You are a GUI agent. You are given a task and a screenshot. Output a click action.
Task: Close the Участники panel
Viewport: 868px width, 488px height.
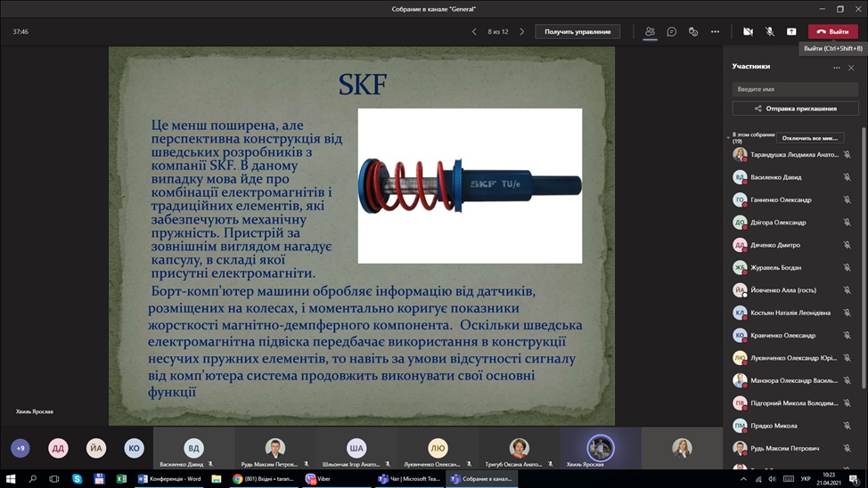pyautogui.click(x=851, y=68)
